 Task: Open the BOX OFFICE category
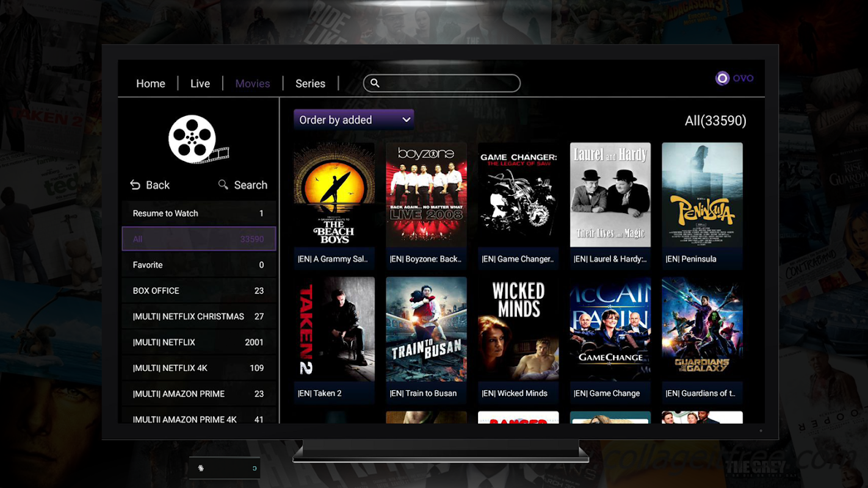point(199,290)
